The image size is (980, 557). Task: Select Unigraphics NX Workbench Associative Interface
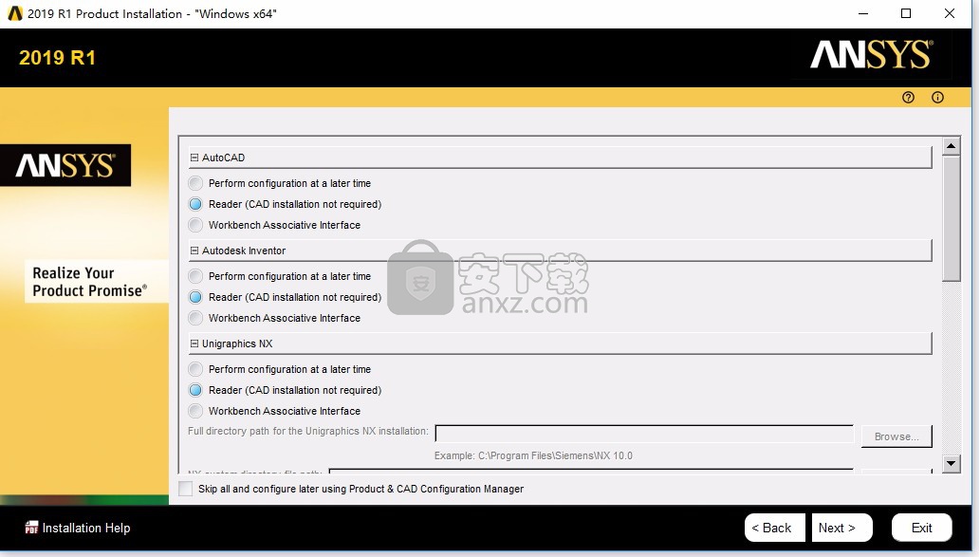tap(195, 411)
